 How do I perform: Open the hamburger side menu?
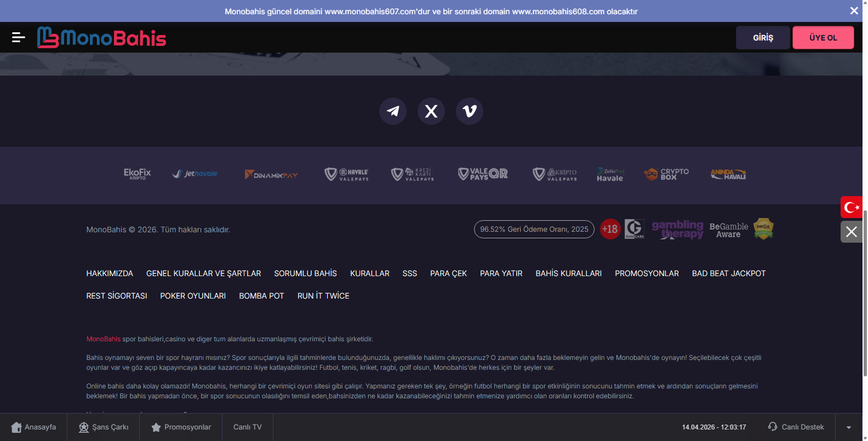point(19,37)
